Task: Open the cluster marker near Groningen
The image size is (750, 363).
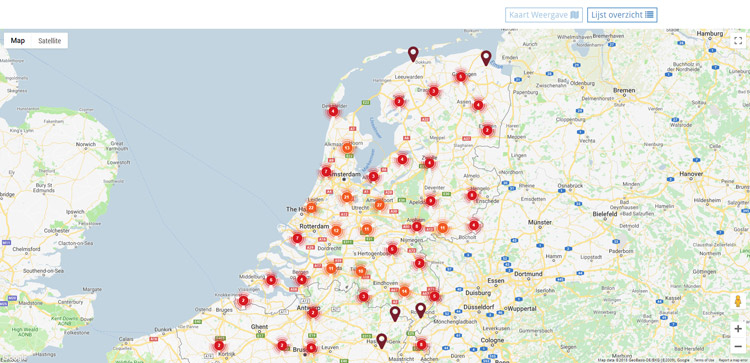Action: tap(461, 77)
